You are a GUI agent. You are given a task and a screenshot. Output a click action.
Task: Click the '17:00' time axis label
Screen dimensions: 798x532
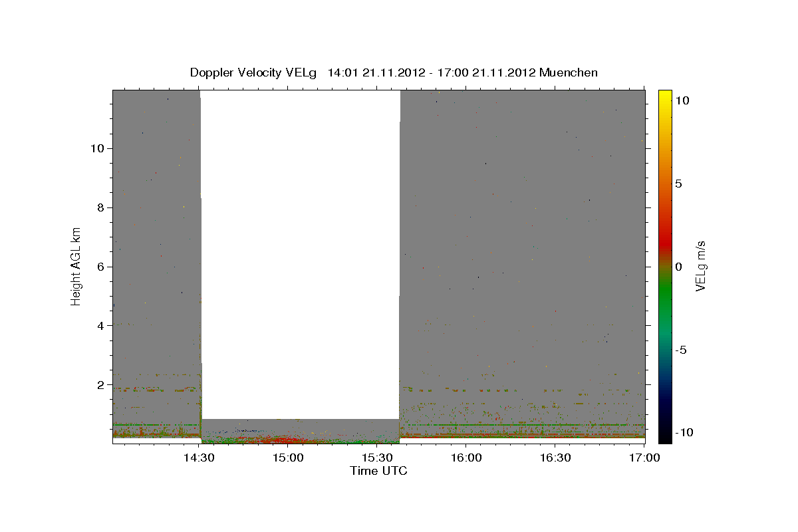pyautogui.click(x=644, y=458)
